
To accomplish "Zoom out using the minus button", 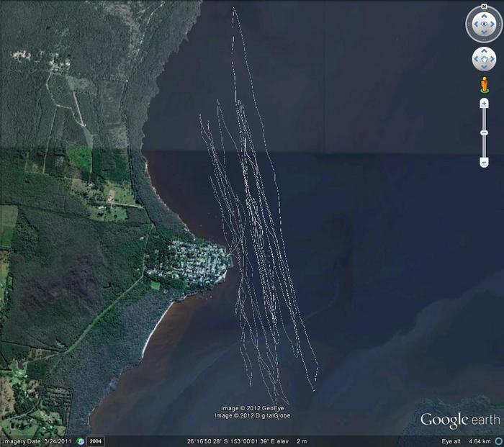I will coord(484,163).
